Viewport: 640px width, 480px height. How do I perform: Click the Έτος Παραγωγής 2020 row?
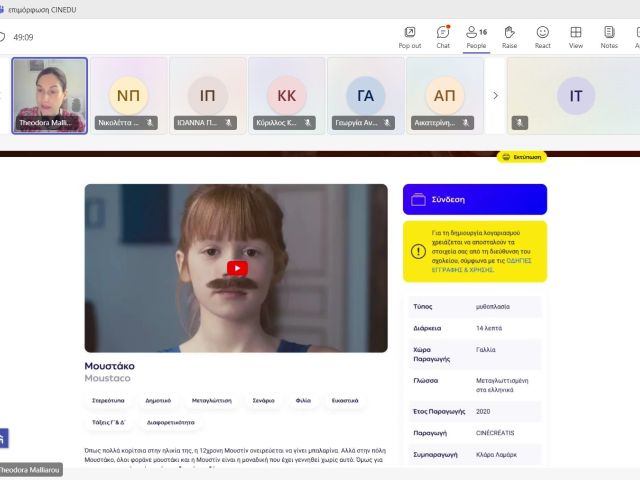click(475, 411)
